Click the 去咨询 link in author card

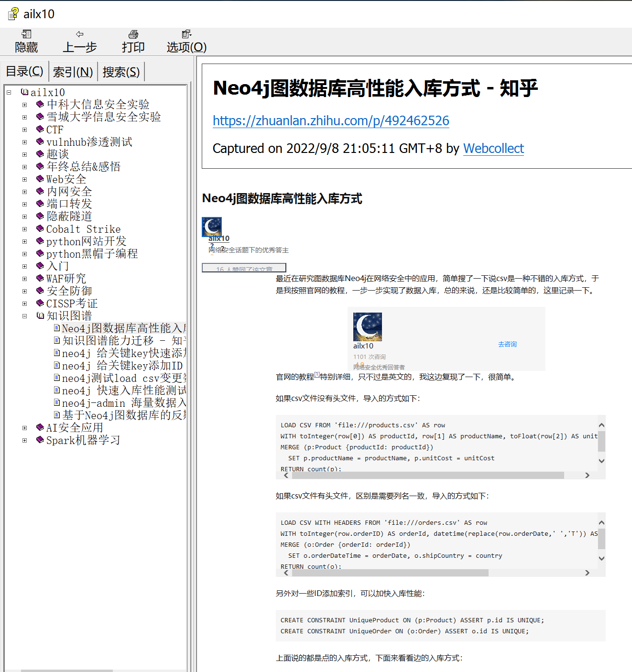tap(507, 344)
